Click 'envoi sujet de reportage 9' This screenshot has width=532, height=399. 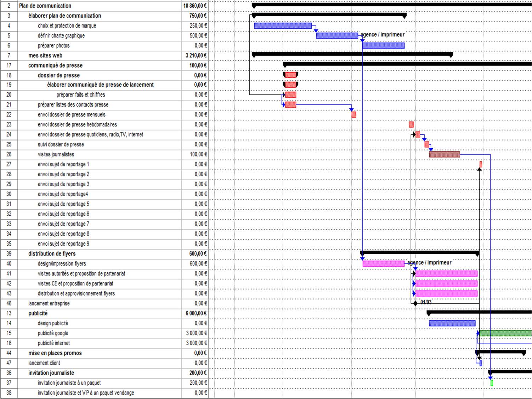pos(63,244)
